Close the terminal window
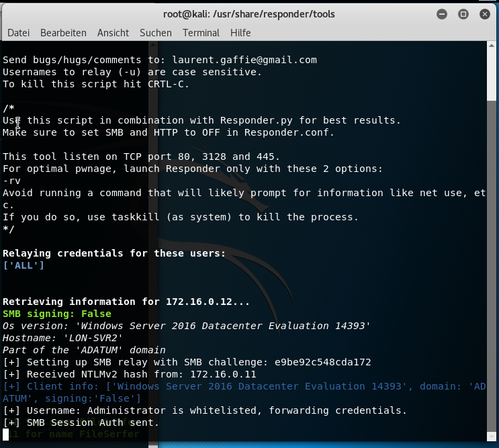Screen dimensions: 499x448 [x=485, y=14]
